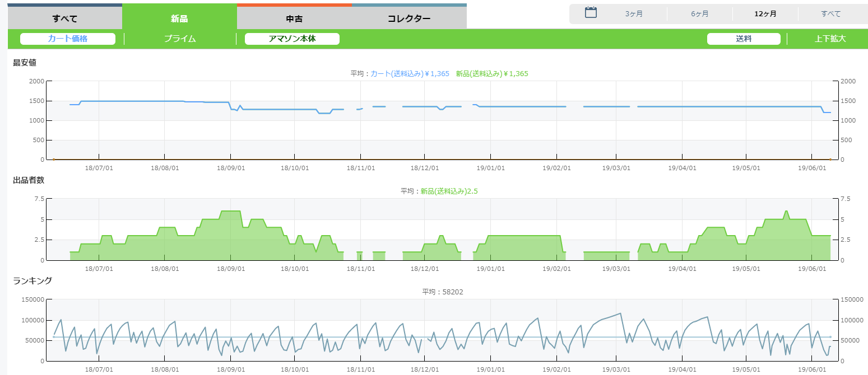Show all time with the すべて period option
Viewport: 868px width, 375px height.
[830, 14]
